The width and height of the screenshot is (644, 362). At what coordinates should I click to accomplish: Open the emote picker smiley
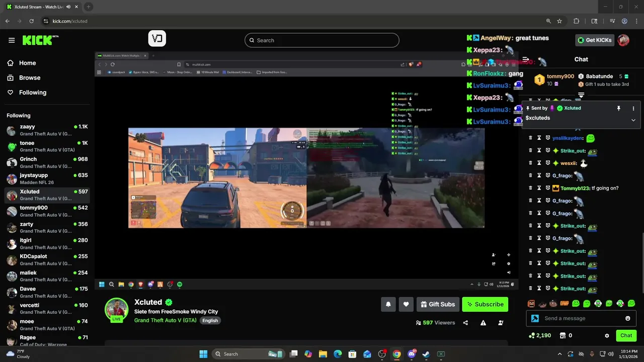pos(627,318)
